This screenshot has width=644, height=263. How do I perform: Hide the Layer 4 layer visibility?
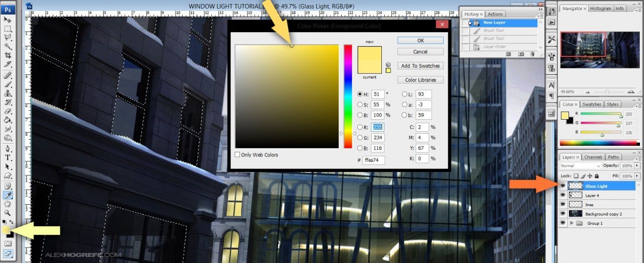coord(562,195)
